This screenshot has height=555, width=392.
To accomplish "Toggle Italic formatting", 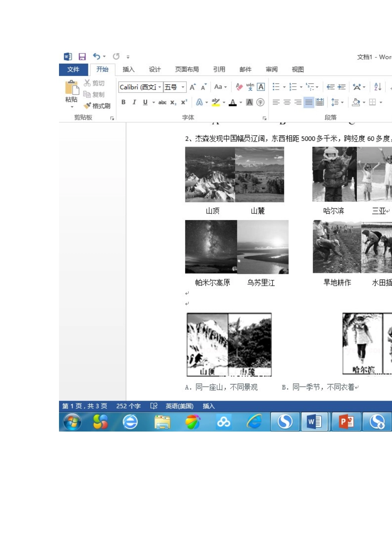I will point(134,102).
